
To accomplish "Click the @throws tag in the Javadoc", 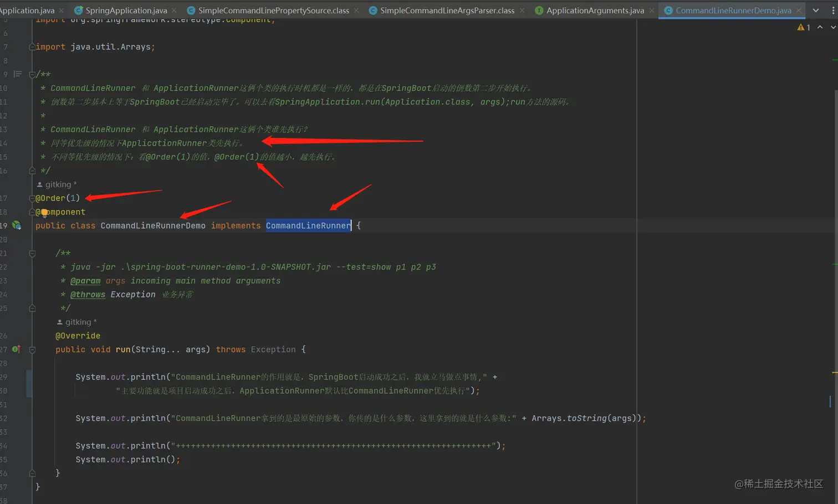I will [88, 295].
